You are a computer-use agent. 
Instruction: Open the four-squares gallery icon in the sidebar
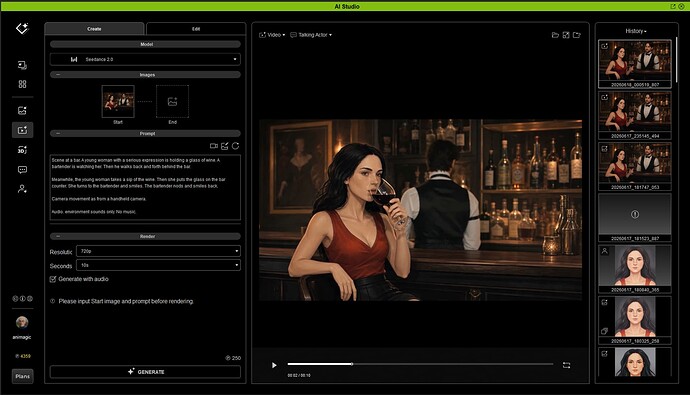click(22, 84)
